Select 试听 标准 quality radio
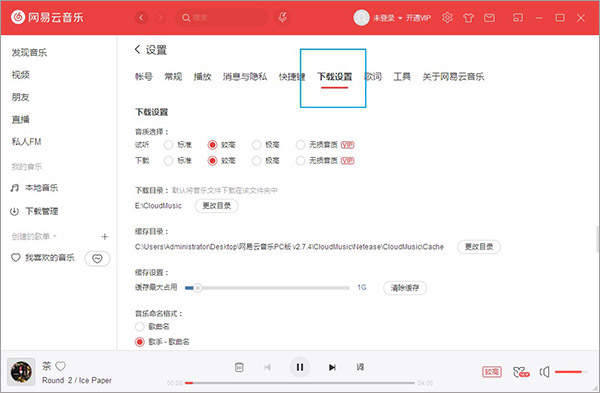Viewport: 600px width, 393px height. pos(168,145)
